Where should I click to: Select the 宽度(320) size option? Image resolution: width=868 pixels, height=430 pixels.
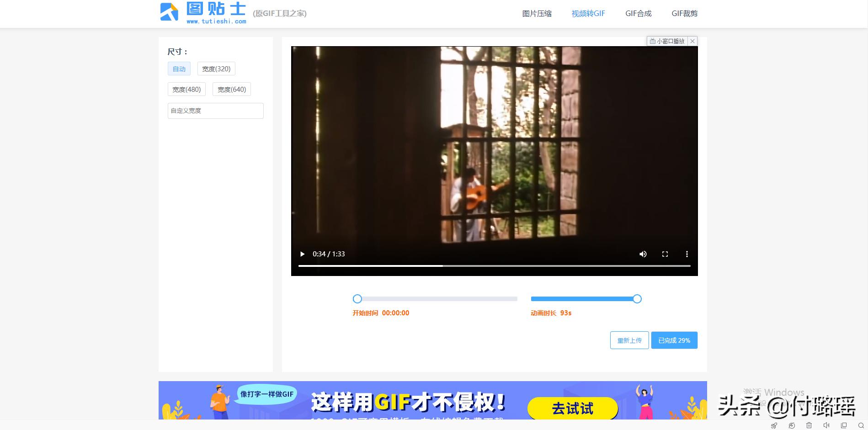coord(215,69)
